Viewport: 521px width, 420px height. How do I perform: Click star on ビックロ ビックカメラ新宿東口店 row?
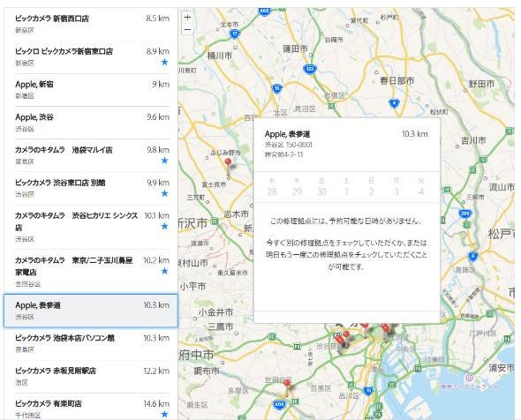tap(164, 62)
